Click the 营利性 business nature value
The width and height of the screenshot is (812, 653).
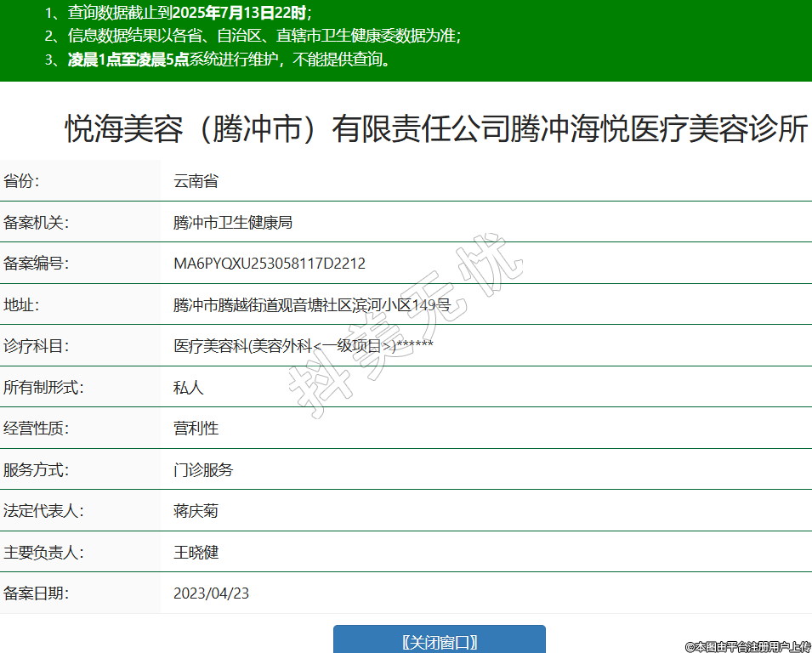196,429
